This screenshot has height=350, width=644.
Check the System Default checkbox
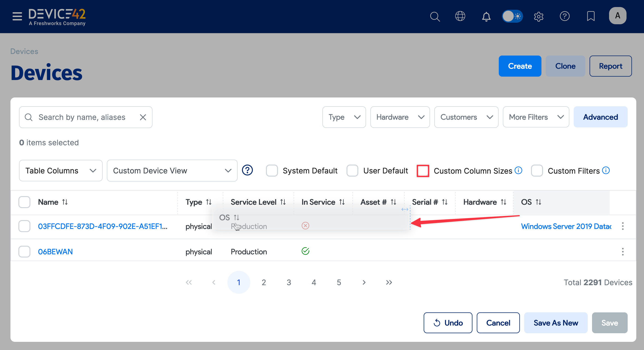[272, 171]
